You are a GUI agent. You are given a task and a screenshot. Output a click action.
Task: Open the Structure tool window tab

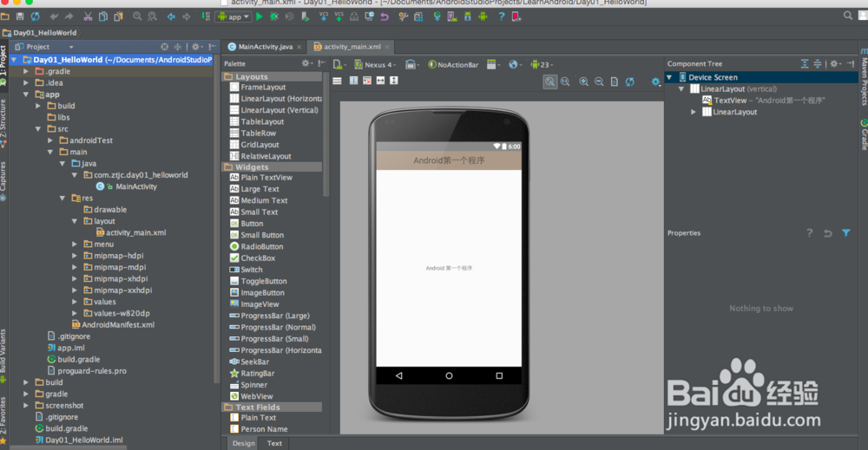coord(3,123)
